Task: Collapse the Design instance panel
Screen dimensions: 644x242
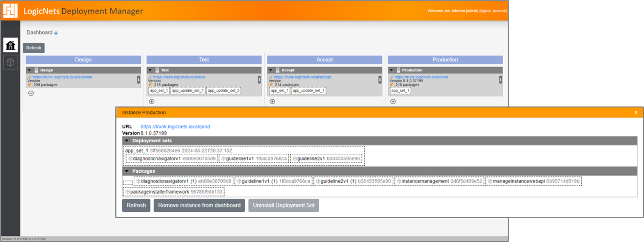Action: pos(29,70)
